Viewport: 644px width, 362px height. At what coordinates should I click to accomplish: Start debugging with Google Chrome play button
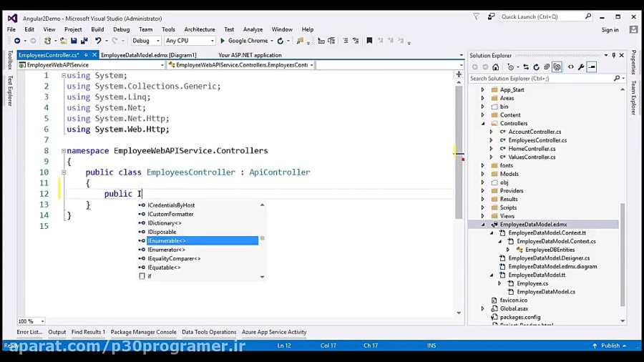click(x=223, y=41)
